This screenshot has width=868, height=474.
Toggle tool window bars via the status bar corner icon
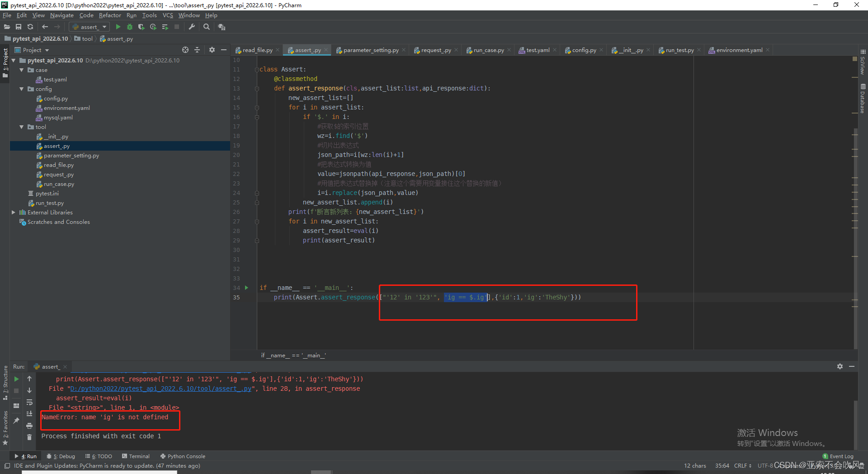click(x=7, y=466)
